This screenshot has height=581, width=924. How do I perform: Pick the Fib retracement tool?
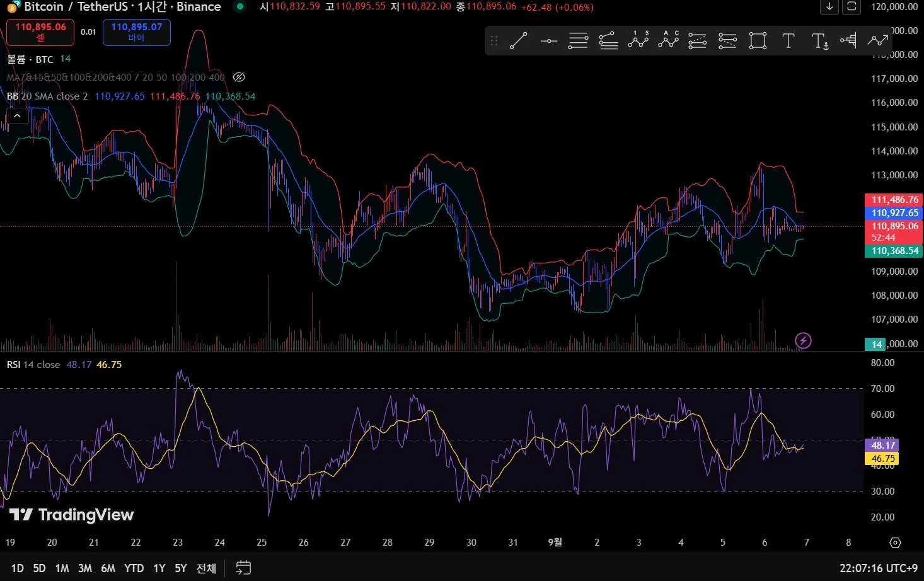pyautogui.click(x=578, y=41)
